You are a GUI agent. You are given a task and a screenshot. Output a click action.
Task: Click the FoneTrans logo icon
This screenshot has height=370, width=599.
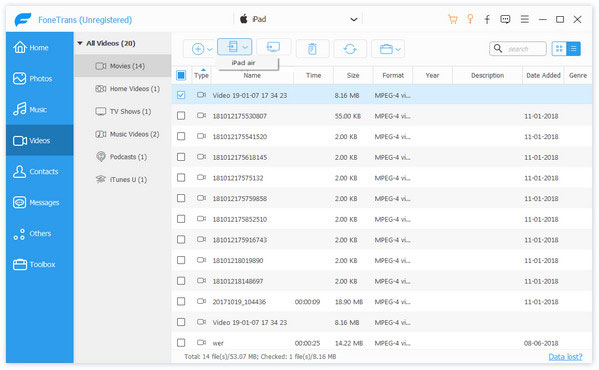[23, 19]
